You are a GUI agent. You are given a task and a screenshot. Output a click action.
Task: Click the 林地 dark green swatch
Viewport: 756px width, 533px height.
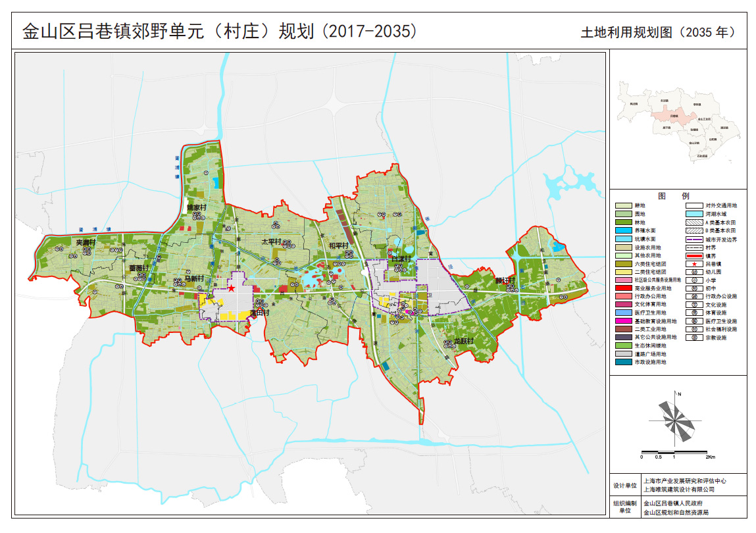click(x=623, y=222)
